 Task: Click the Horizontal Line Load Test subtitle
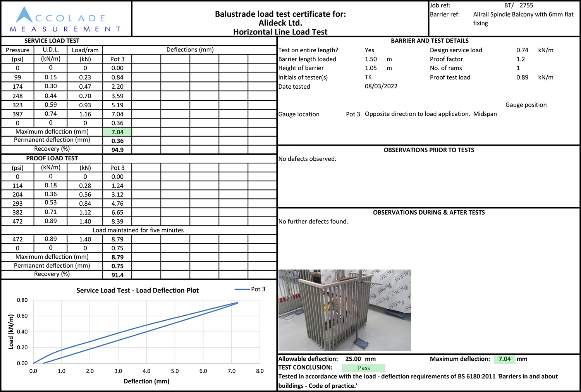(x=280, y=32)
